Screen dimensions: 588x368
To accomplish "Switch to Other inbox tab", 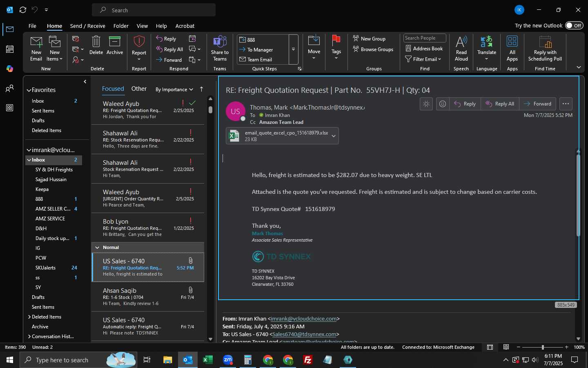I will [139, 89].
